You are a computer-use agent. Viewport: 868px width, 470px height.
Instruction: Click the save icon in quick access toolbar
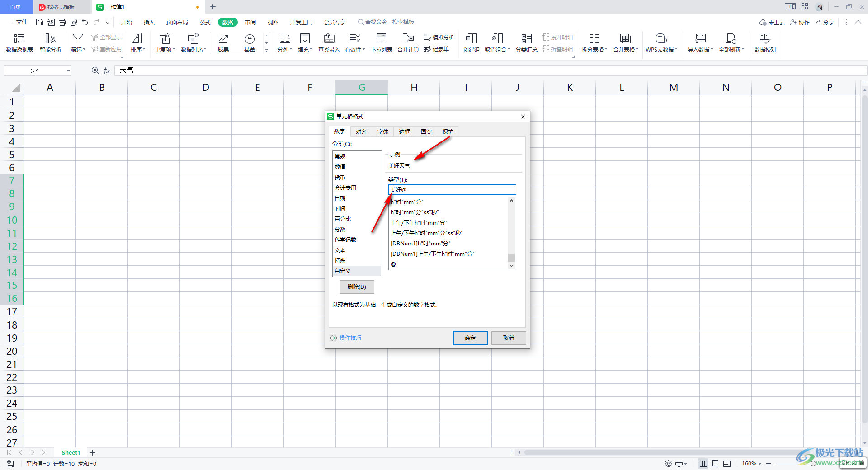[x=40, y=22]
